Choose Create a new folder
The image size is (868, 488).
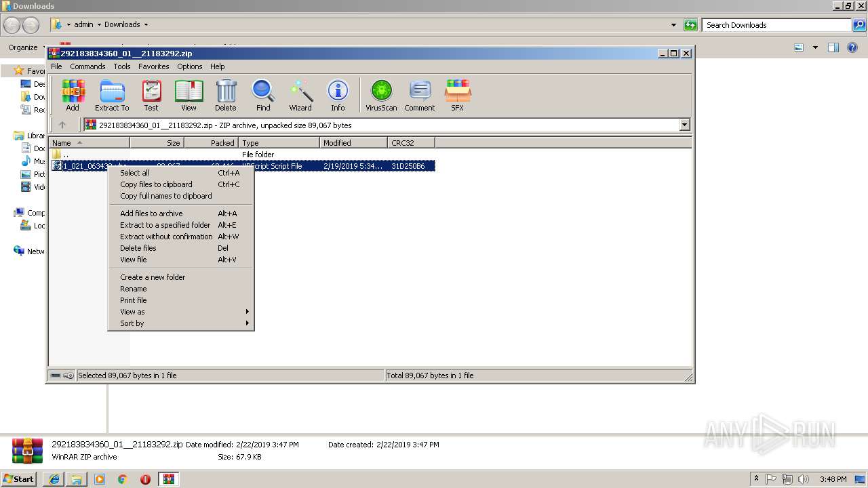point(181,277)
